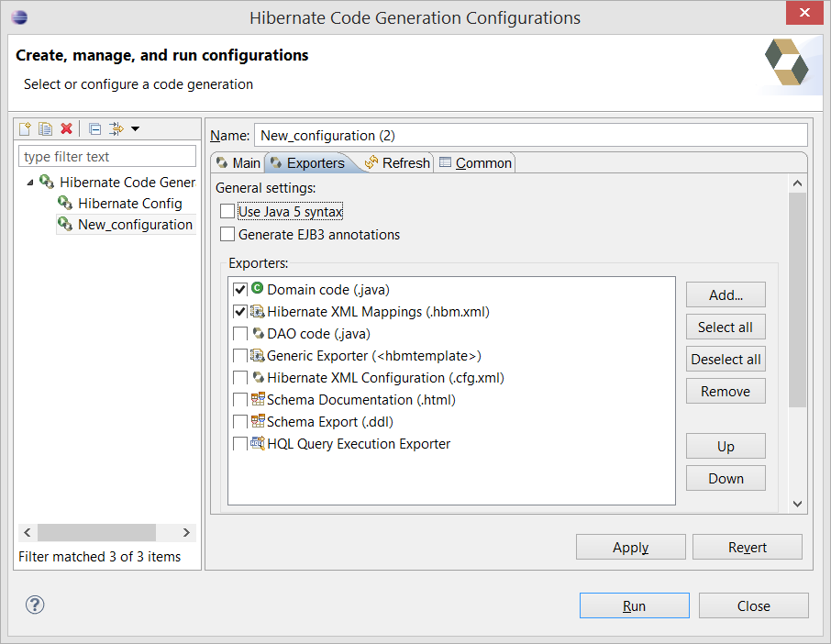
Task: Move exporter with the Up button
Action: pyautogui.click(x=726, y=446)
